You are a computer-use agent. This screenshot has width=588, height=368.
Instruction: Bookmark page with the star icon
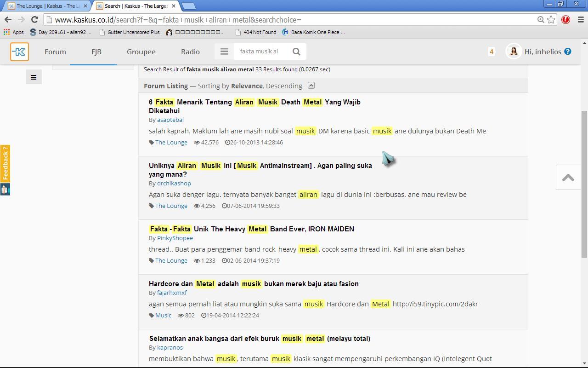click(x=551, y=19)
